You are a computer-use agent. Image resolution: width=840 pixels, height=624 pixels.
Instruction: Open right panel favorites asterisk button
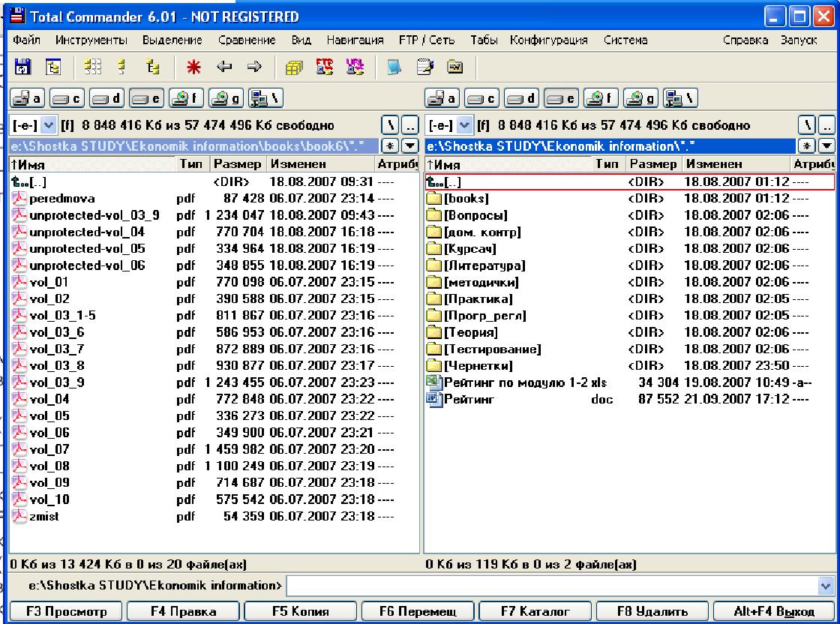point(806,145)
